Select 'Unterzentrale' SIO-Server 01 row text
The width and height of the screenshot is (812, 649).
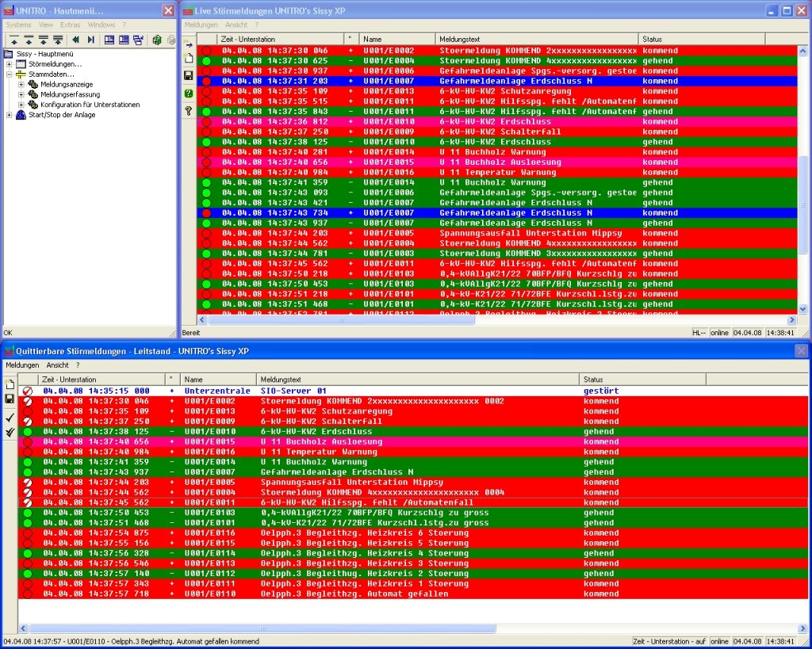tap(413, 391)
